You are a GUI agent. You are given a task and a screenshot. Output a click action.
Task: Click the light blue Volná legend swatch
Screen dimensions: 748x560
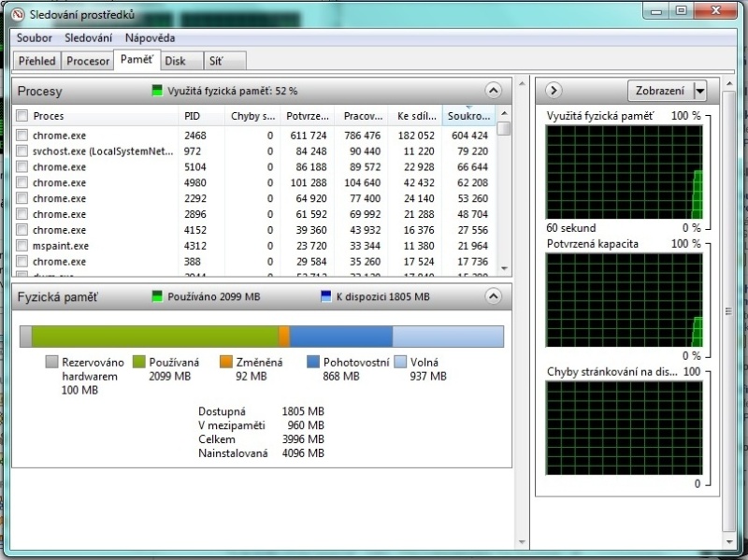coord(400,362)
